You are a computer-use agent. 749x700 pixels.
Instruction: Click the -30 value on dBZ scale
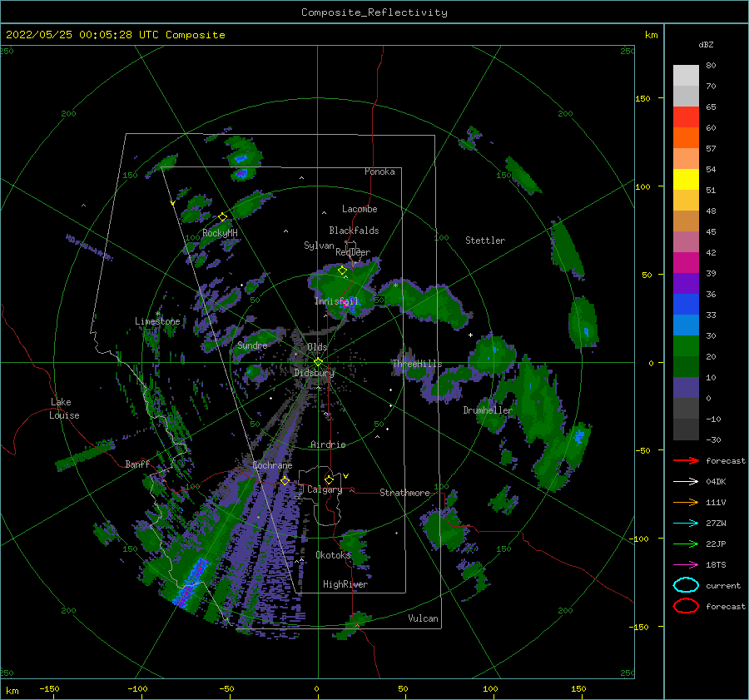(713, 439)
